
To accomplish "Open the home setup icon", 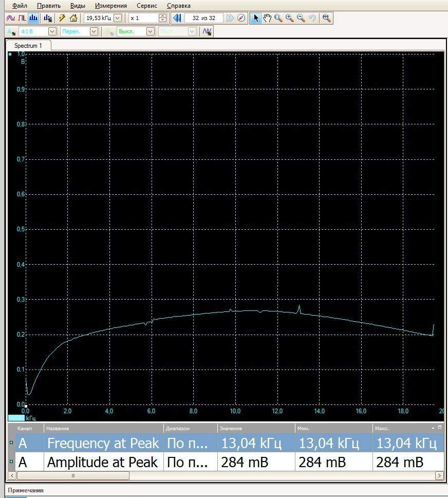I will 73,18.
